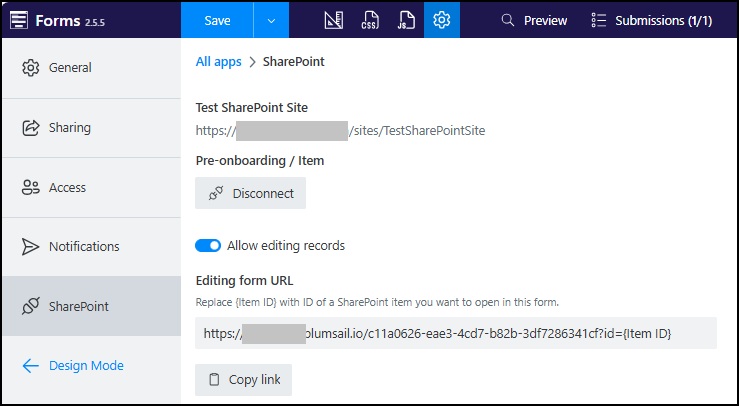Open the CSS editor
This screenshot has height=406, width=739.
point(371,20)
